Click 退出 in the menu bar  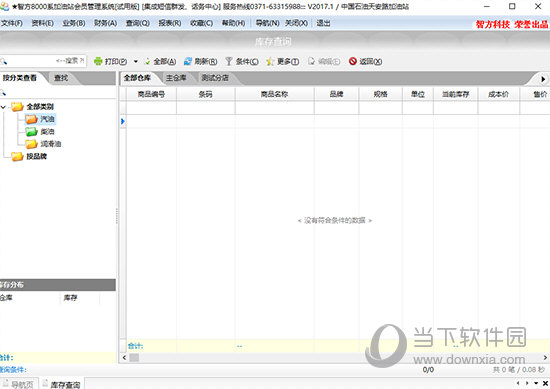coord(323,23)
